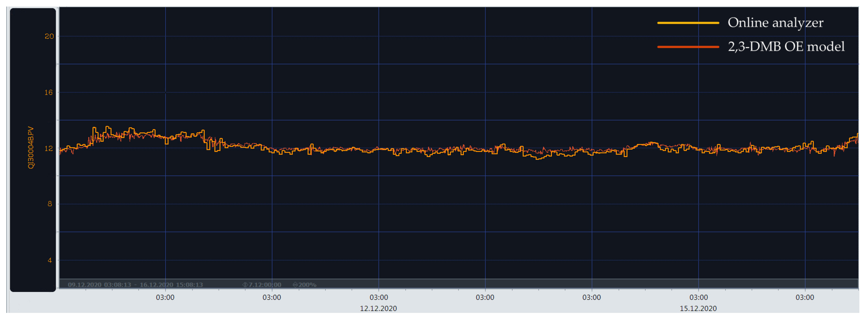This screenshot has height=321, width=868.
Task: Click the horizontal time span arrows icon
Action: click(245, 285)
